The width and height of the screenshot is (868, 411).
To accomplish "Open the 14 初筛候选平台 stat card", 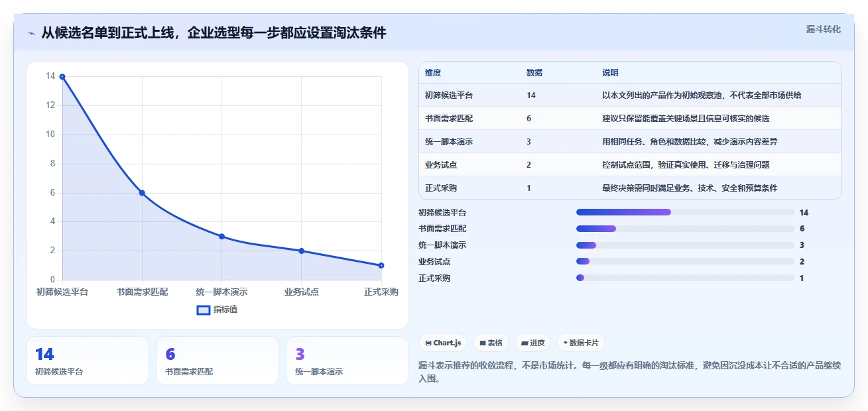I will 88,361.
